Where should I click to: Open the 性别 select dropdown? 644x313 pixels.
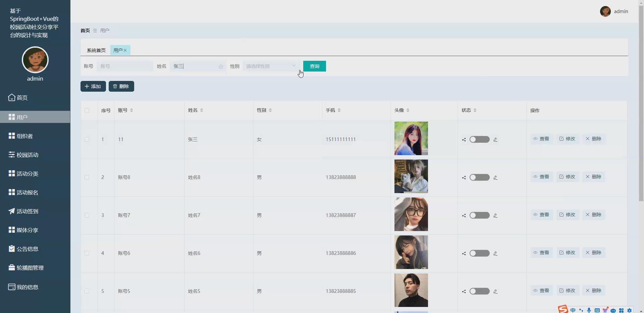click(271, 66)
